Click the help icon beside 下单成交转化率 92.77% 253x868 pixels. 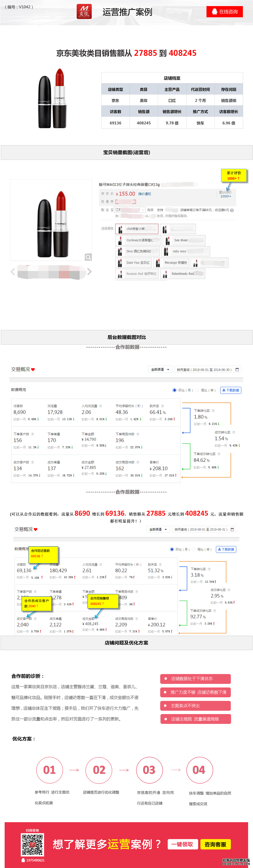click(214, 611)
